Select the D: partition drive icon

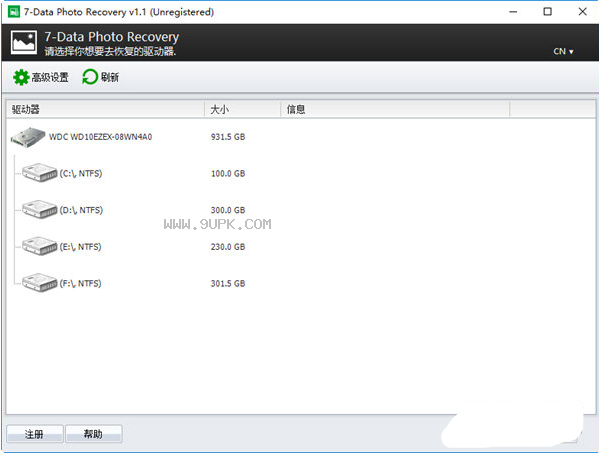tap(39, 209)
